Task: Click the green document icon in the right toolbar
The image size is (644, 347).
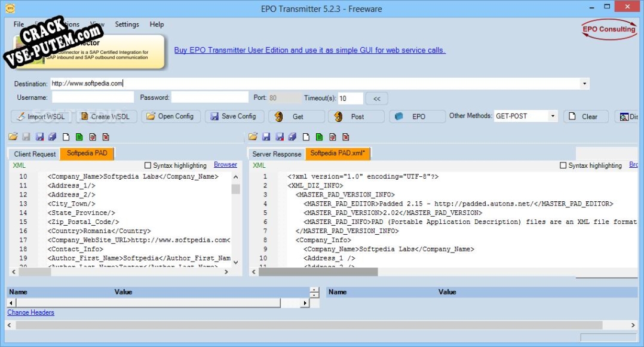Action: click(x=319, y=137)
